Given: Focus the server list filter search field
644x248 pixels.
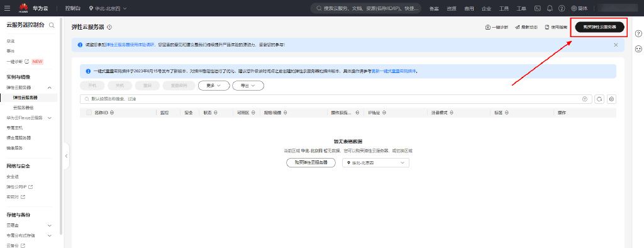Looking at the screenshot, I should pos(336,99).
